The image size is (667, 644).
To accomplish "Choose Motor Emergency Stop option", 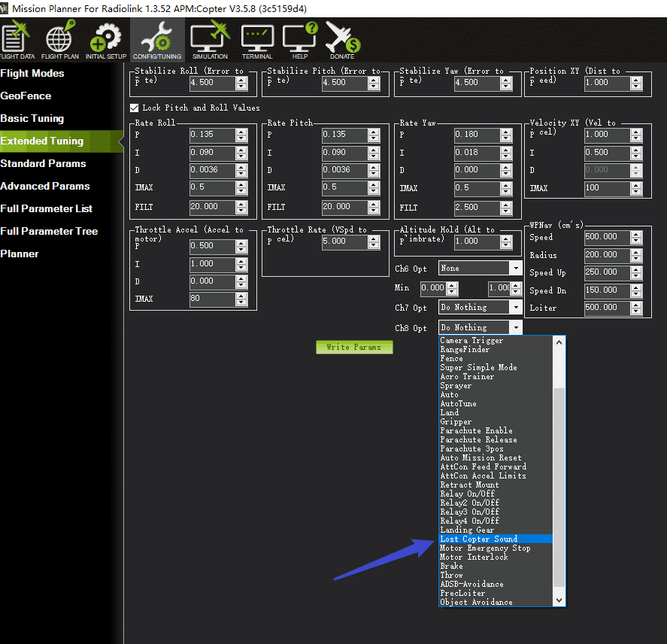I will [x=485, y=548].
